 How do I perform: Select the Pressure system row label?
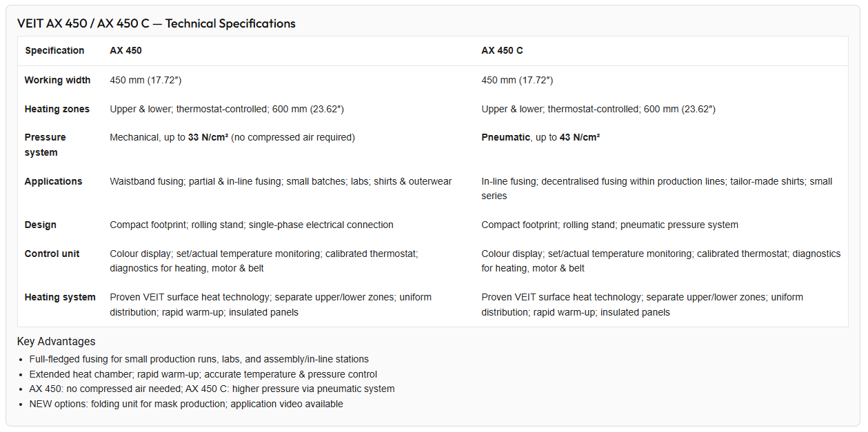coord(46,145)
